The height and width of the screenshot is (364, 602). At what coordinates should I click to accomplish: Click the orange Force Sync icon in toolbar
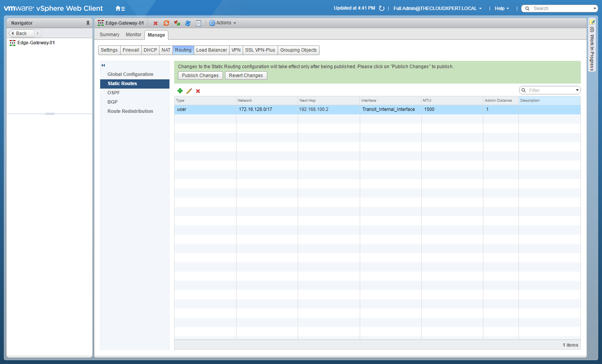(166, 23)
